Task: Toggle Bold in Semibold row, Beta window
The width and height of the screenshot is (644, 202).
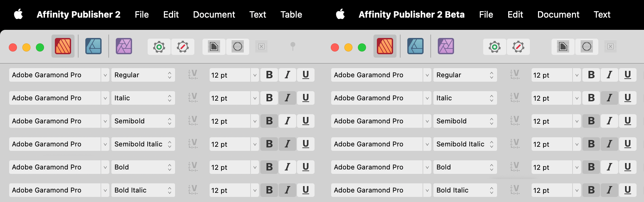Action: pos(591,121)
